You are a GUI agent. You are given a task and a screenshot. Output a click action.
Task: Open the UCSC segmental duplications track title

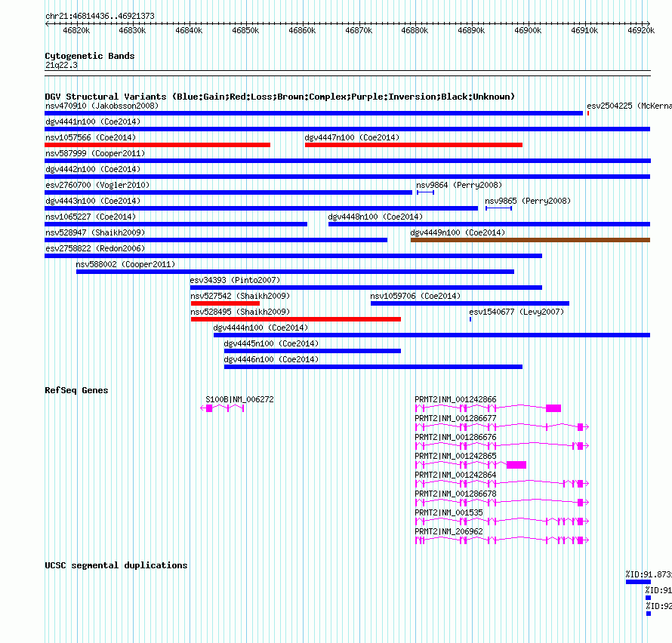(x=116, y=565)
